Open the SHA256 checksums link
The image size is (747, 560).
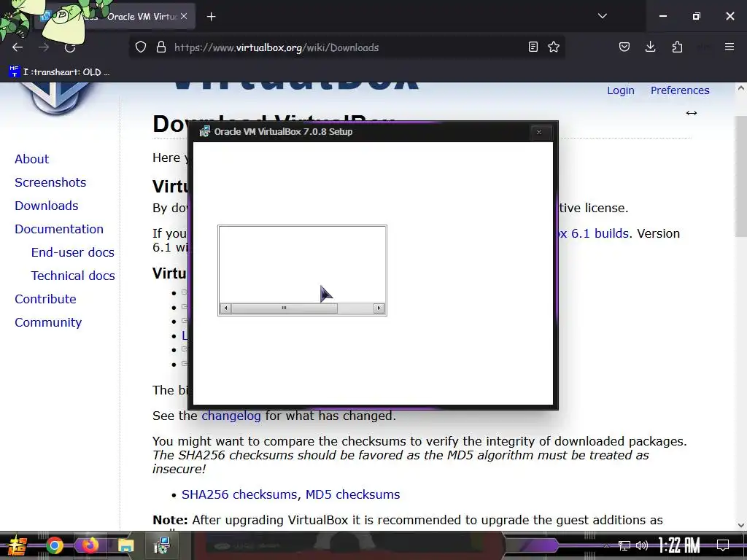click(239, 494)
